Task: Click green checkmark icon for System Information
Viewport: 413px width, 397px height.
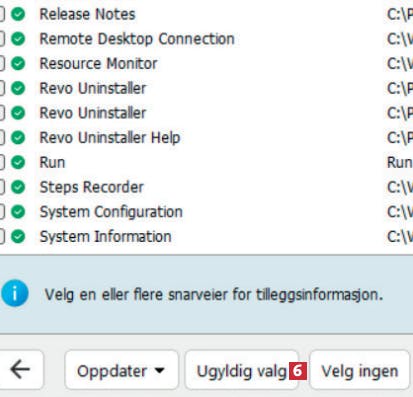Action: [x=18, y=236]
